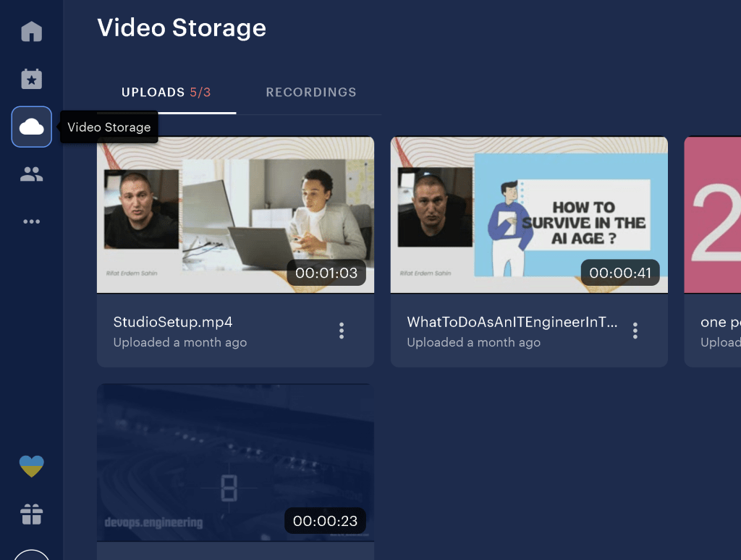The width and height of the screenshot is (741, 560).
Task: Click the 00:01:03 duration badge
Action: (326, 273)
